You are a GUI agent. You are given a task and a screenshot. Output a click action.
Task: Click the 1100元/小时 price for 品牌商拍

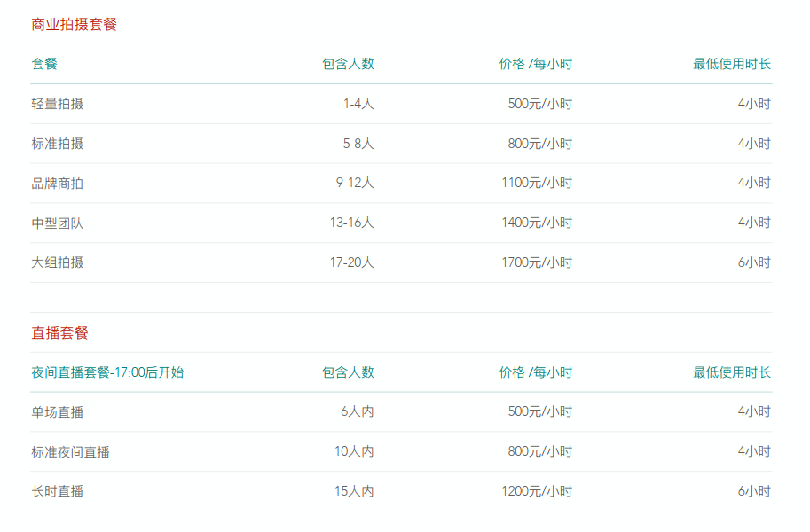coord(537,183)
